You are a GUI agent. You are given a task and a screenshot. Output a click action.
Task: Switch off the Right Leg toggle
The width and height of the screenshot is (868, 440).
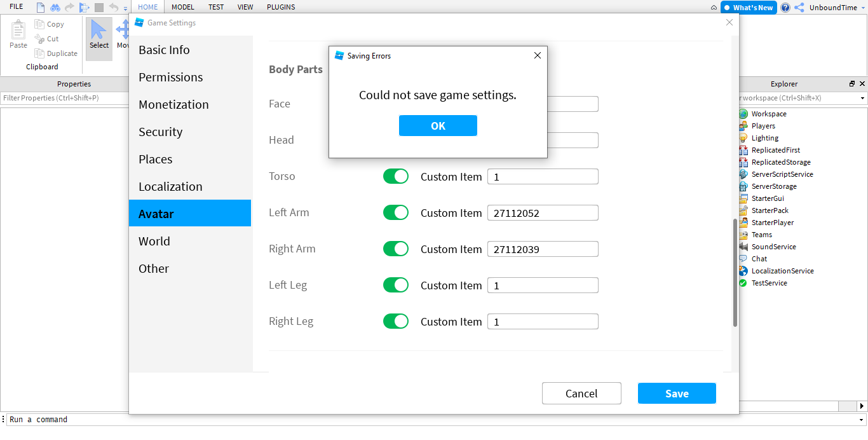coord(395,321)
